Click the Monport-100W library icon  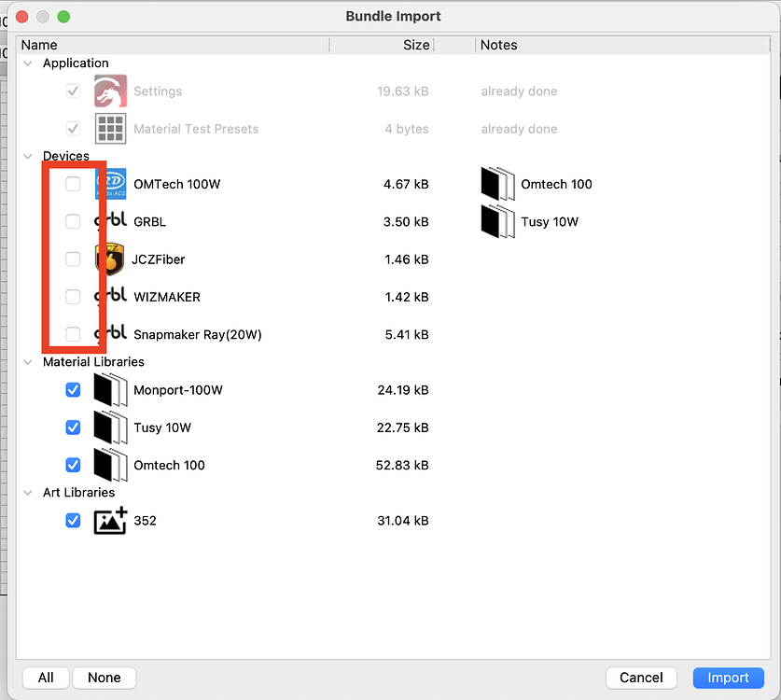[x=111, y=389]
